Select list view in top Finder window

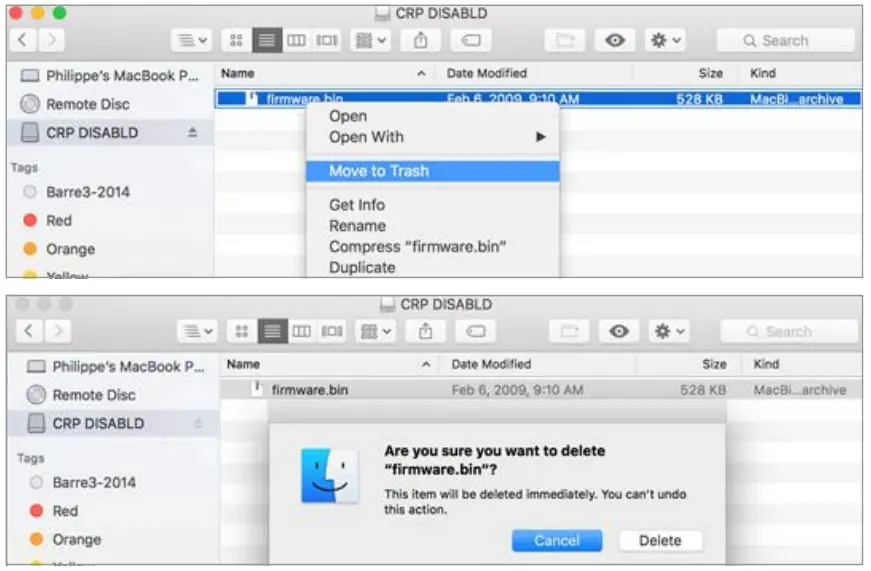coord(267,40)
